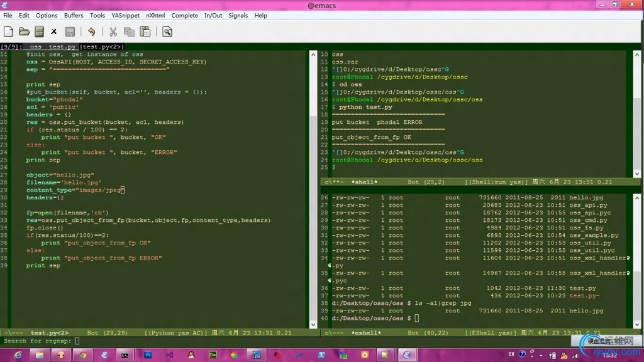Click the '(EShell yas)' mode indicator

[x=491, y=333]
